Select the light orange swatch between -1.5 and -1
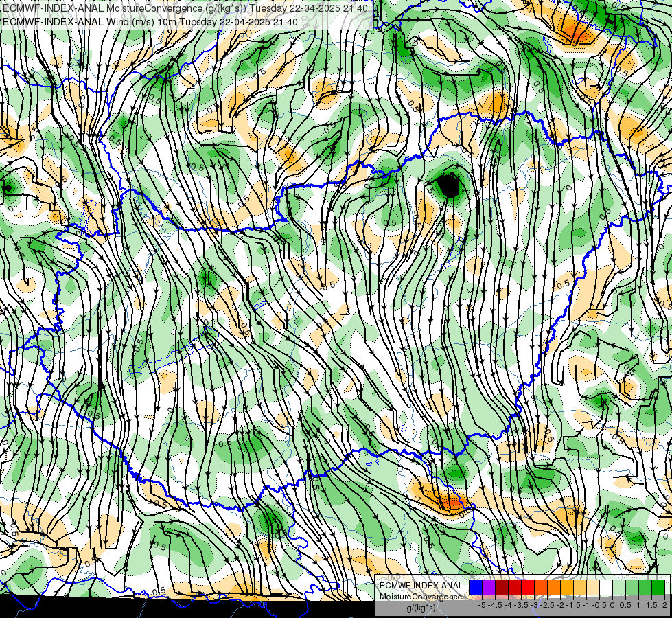Viewport: 672px width, 618px height. pyautogui.click(x=580, y=587)
